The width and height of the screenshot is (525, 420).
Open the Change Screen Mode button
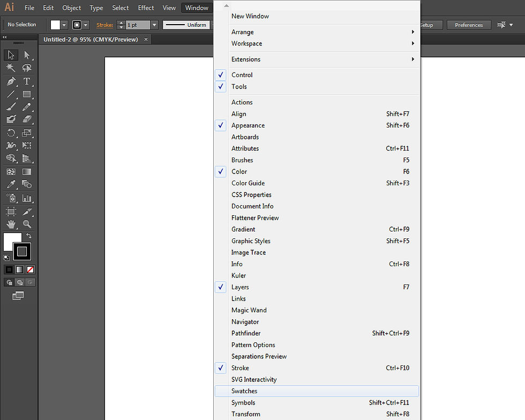(x=18, y=296)
